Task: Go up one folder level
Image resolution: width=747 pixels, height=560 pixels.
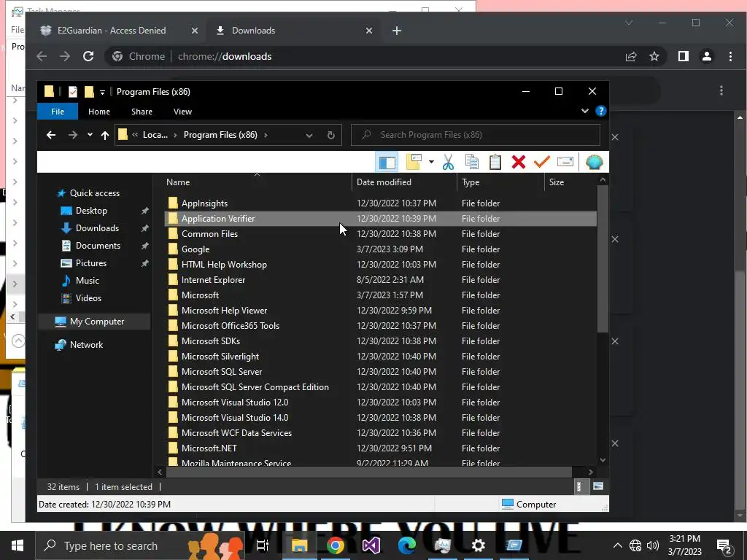Action: coord(105,135)
